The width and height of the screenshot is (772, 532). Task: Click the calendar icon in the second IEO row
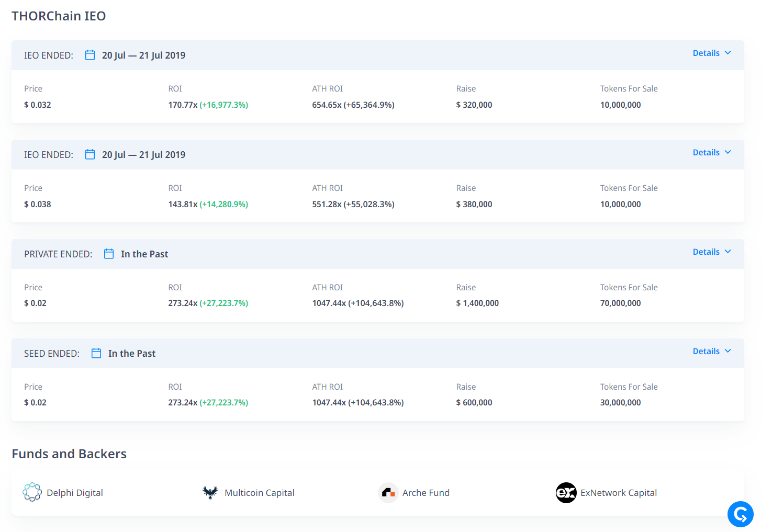[89, 154]
